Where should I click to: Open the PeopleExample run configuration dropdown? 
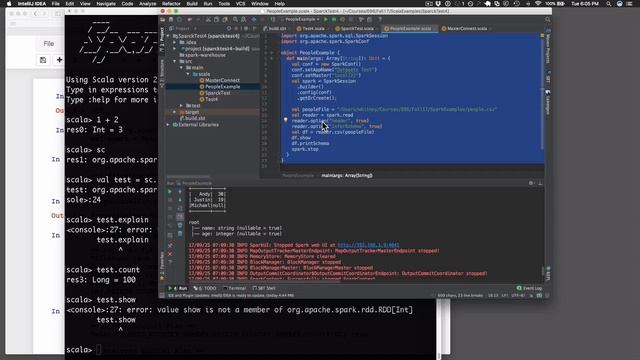coord(301,20)
